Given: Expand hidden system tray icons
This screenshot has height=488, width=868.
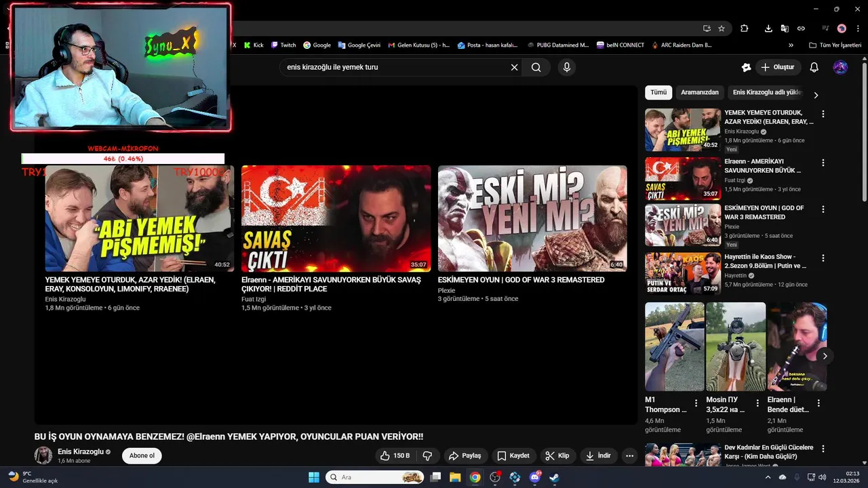Looking at the screenshot, I should click(x=768, y=477).
